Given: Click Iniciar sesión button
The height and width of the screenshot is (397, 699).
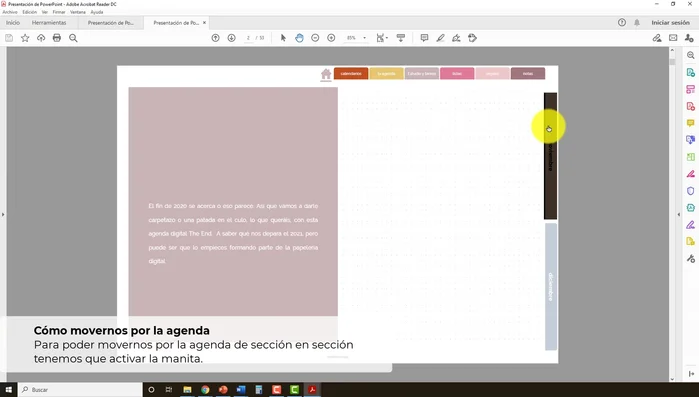Looking at the screenshot, I should point(670,22).
